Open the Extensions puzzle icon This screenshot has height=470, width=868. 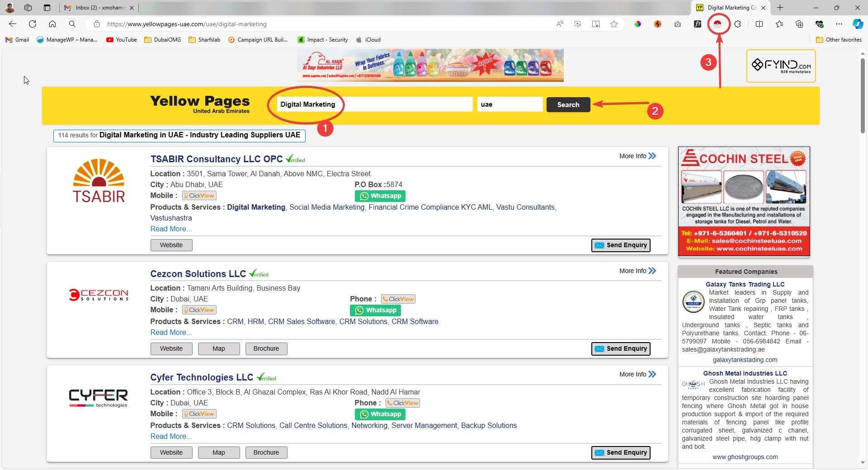click(737, 24)
